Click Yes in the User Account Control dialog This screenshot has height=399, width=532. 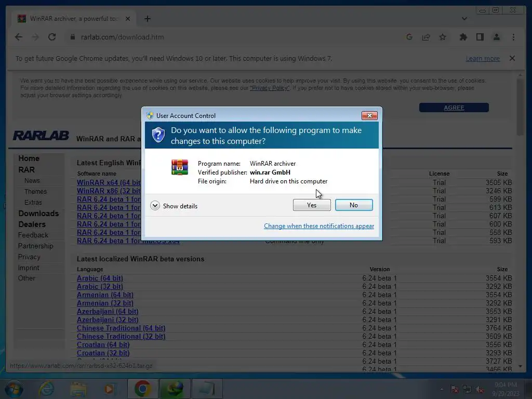312,205
